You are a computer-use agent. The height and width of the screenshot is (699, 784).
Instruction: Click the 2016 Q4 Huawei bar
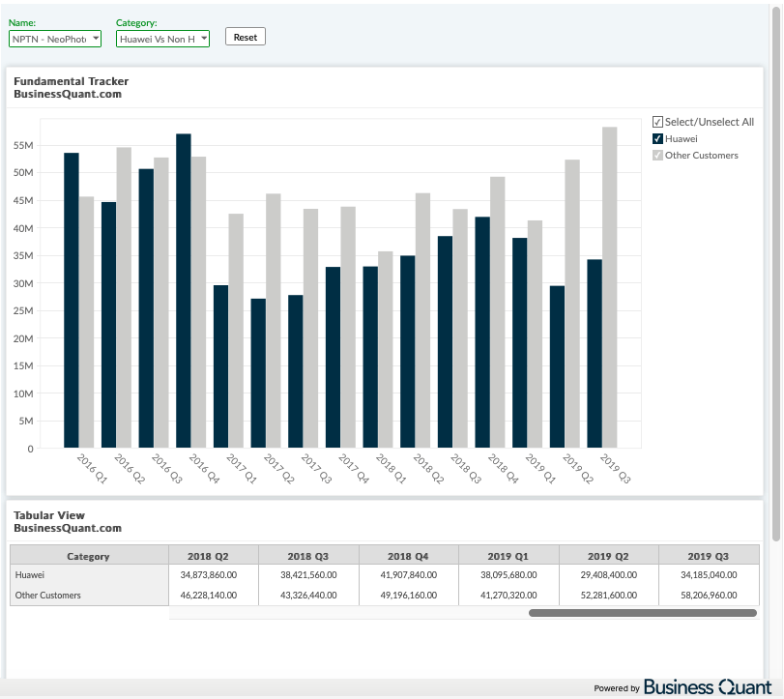pyautogui.click(x=184, y=290)
